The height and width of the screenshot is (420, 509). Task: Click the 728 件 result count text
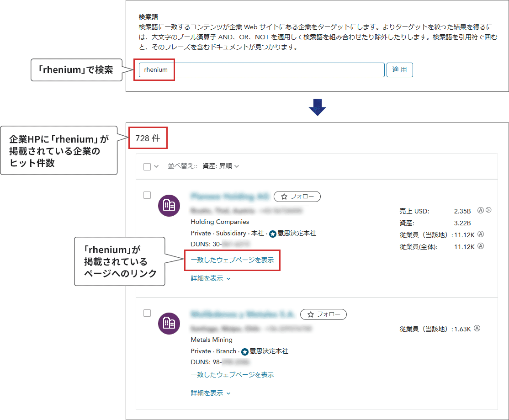pos(148,138)
